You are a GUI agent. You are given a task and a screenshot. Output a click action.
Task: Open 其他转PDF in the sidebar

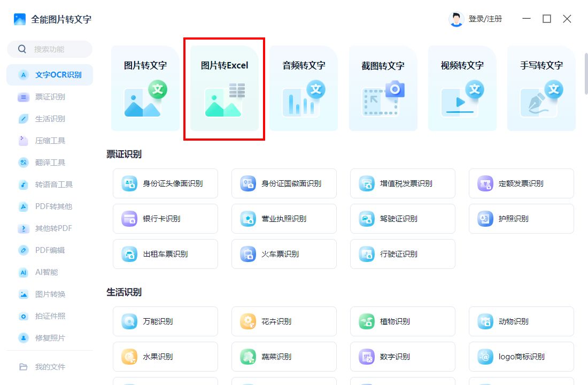50,228
